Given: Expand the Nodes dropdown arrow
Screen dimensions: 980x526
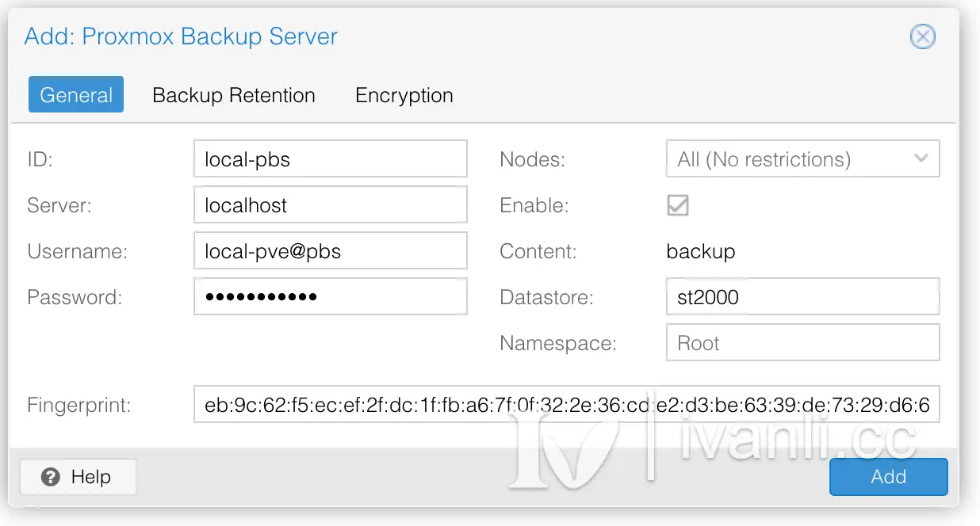Looking at the screenshot, I should pyautogui.click(x=921, y=158).
